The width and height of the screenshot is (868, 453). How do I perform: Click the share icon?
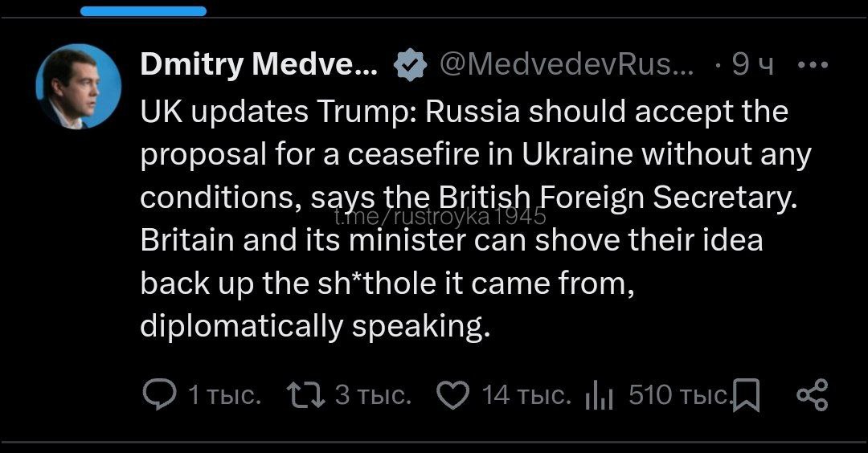click(x=811, y=394)
